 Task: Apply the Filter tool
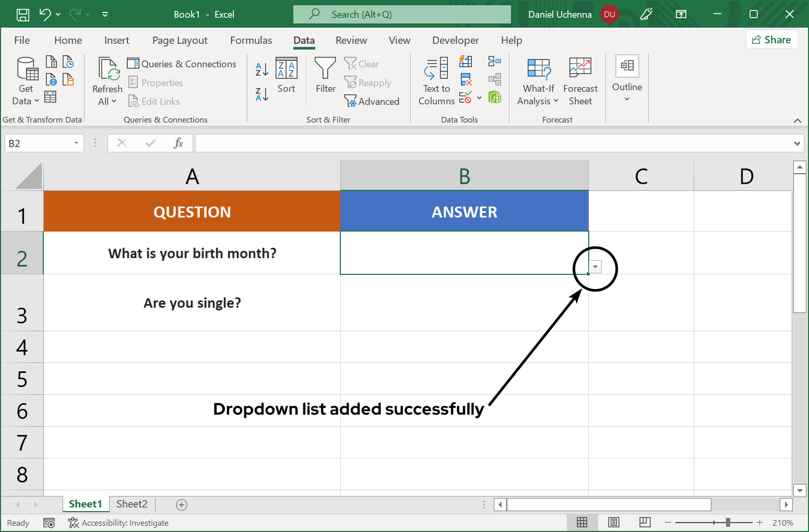point(325,78)
